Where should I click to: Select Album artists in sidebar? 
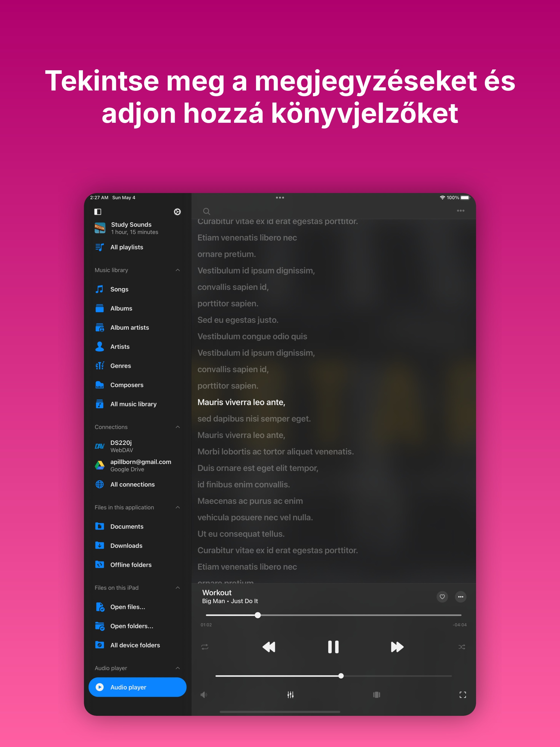pos(129,328)
